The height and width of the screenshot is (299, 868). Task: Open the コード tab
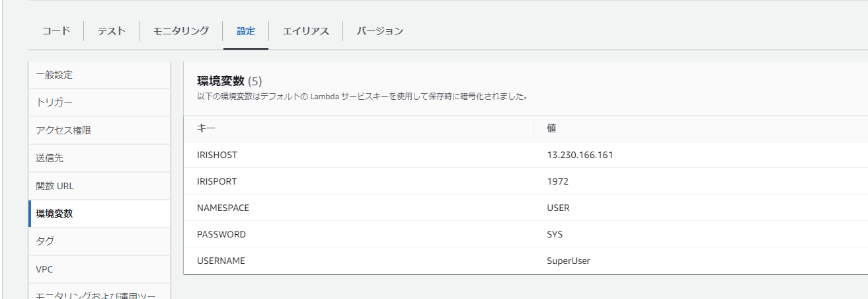(56, 31)
